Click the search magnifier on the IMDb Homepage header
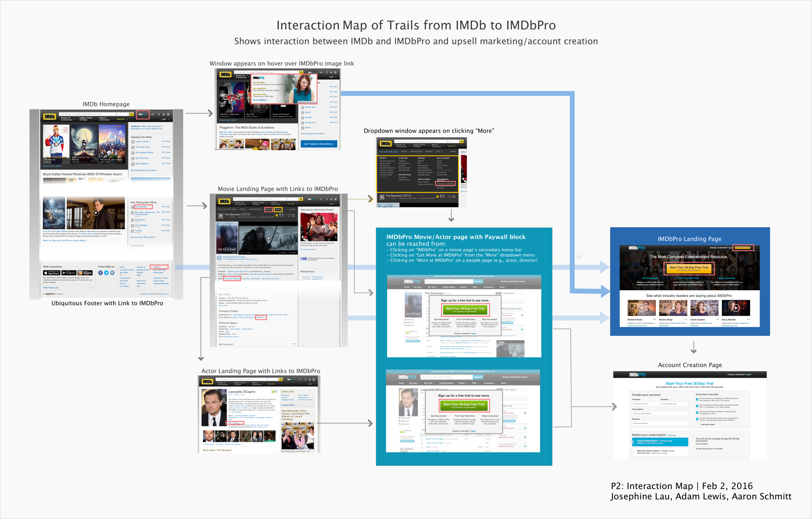 (x=132, y=114)
